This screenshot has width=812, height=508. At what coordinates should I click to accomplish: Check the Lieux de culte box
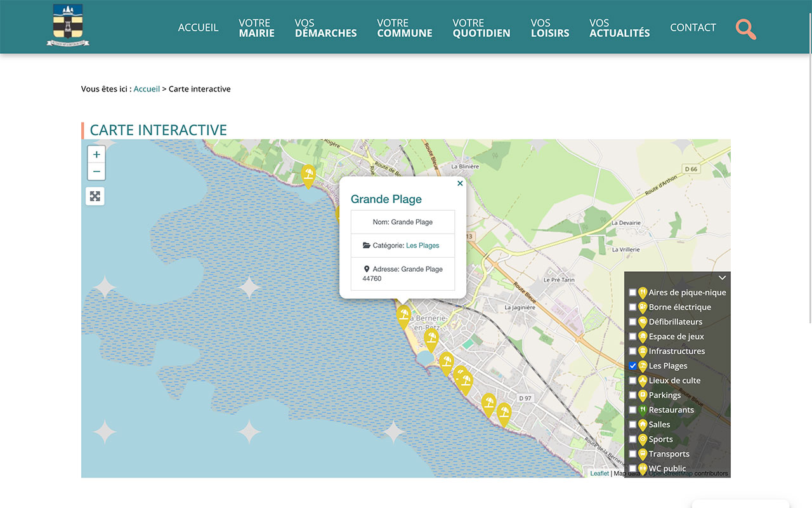[x=632, y=380]
